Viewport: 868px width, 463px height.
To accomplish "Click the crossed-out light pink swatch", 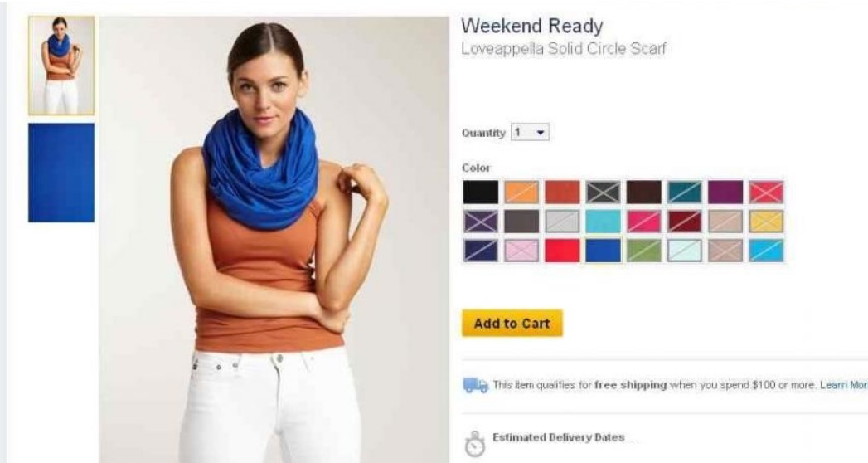I will (521, 251).
